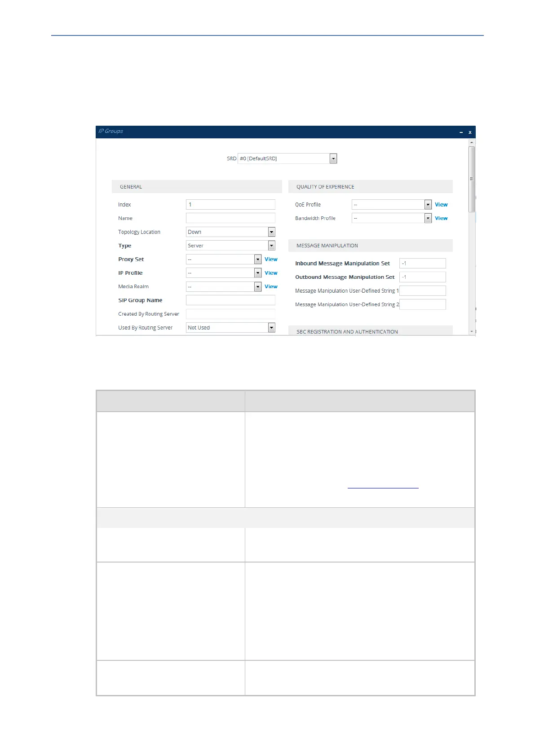Click the MESSAGE MANIPULATION header
The width and height of the screenshot is (535, 756).
pos(371,246)
